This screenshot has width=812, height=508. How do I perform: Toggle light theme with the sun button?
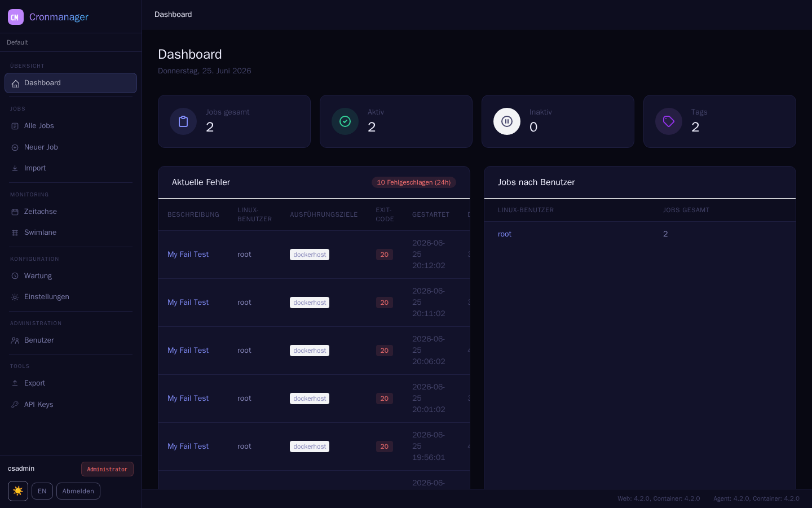click(18, 491)
